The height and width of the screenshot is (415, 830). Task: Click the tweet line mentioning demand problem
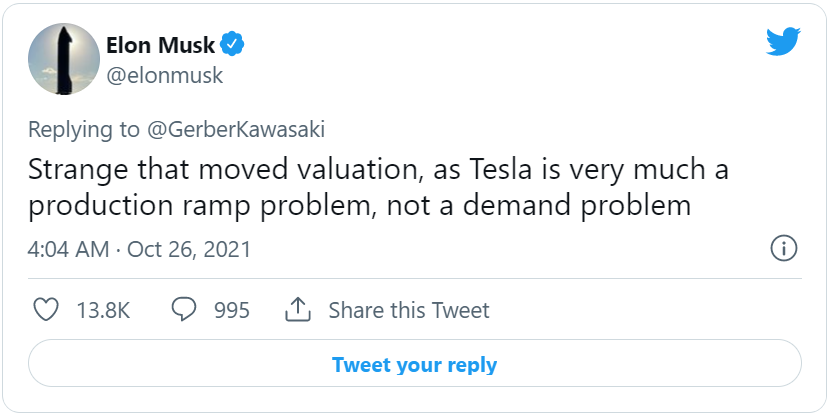[359, 206]
